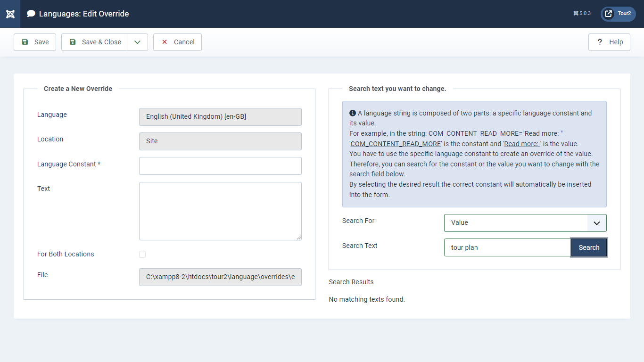Viewport: 644px width, 362px height.
Task: Click the COM_CONTENT_READ_MORE underlined text
Action: click(396, 144)
